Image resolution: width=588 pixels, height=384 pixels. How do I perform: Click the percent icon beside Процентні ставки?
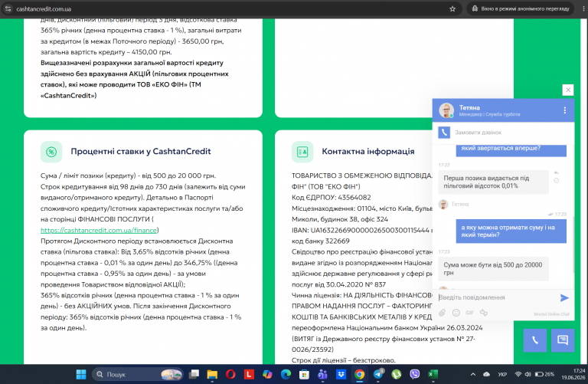click(x=51, y=152)
